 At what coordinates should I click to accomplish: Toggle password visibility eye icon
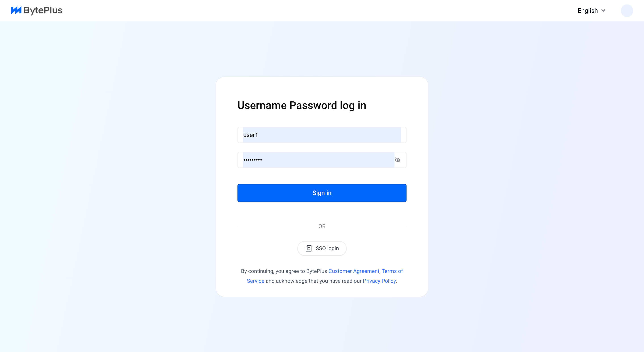pos(398,160)
